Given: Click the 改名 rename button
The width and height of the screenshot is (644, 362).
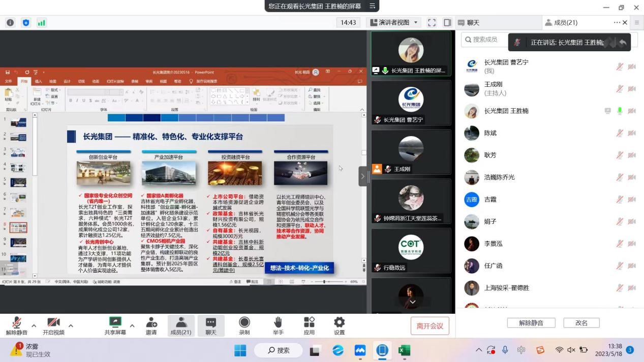Looking at the screenshot, I should point(581,323).
